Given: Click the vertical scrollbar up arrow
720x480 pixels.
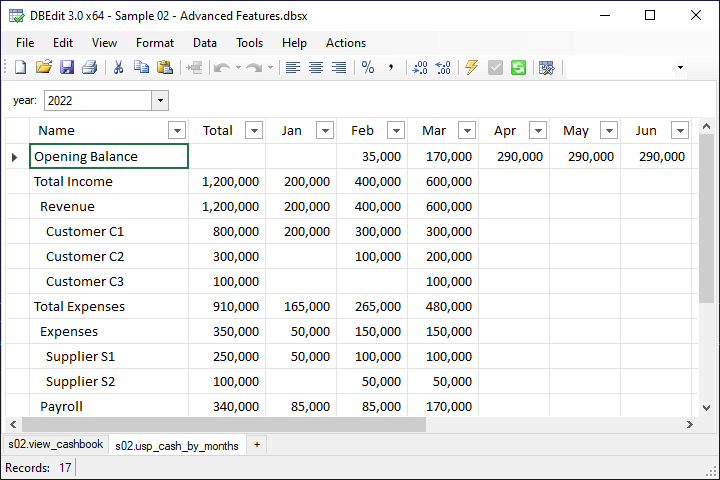Looking at the screenshot, I should click(x=707, y=126).
